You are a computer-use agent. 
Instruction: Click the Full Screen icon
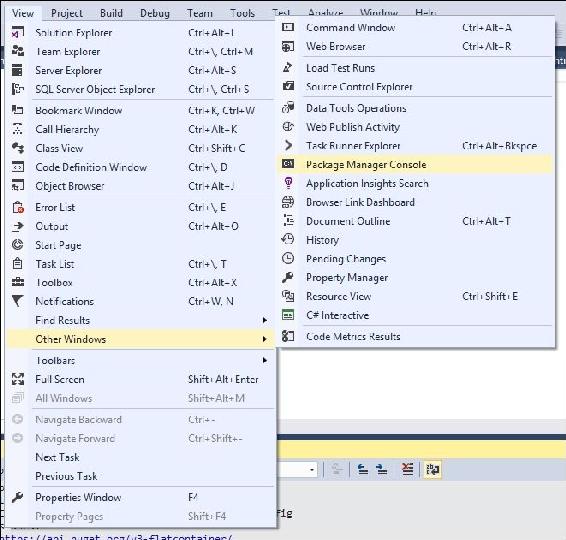(18, 379)
